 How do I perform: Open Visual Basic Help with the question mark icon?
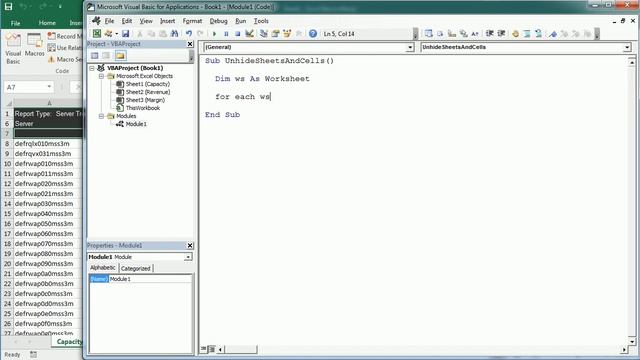pyautogui.click(x=313, y=34)
